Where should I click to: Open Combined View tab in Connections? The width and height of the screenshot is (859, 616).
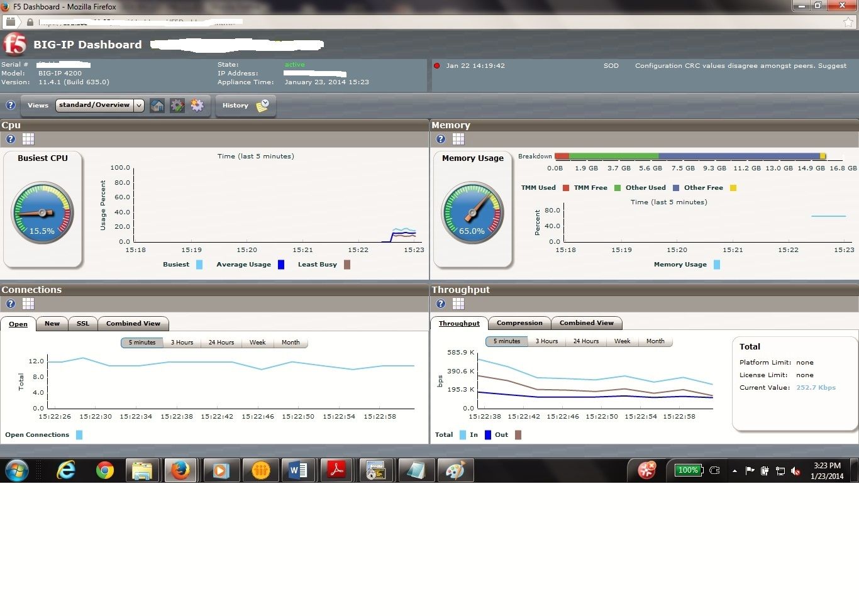(133, 324)
